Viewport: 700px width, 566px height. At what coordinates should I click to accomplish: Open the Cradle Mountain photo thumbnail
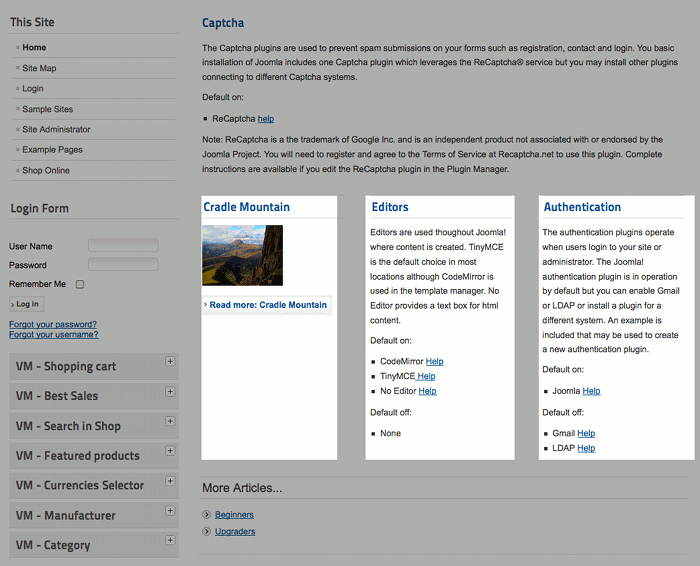click(x=242, y=255)
